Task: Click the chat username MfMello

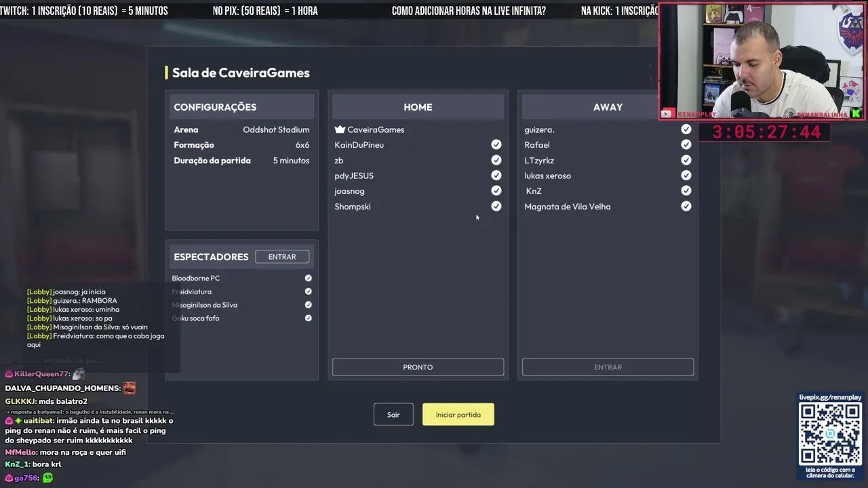Action: point(21,452)
